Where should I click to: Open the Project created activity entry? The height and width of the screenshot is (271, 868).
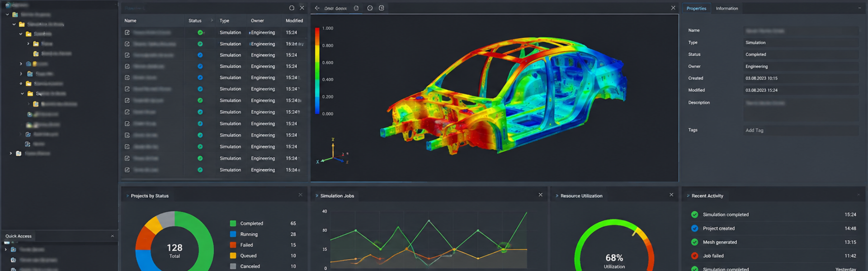(x=774, y=229)
